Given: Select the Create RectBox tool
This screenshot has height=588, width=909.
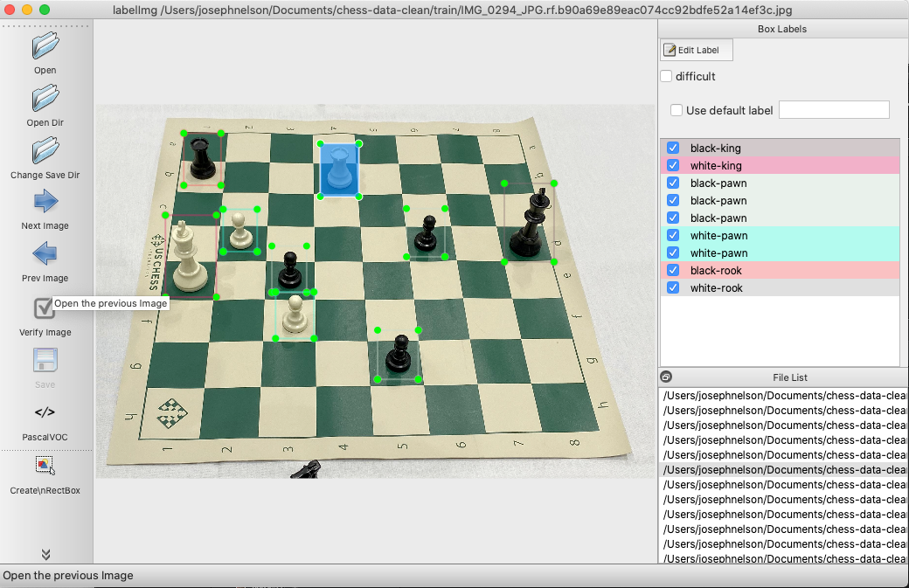Looking at the screenshot, I should coord(45,465).
